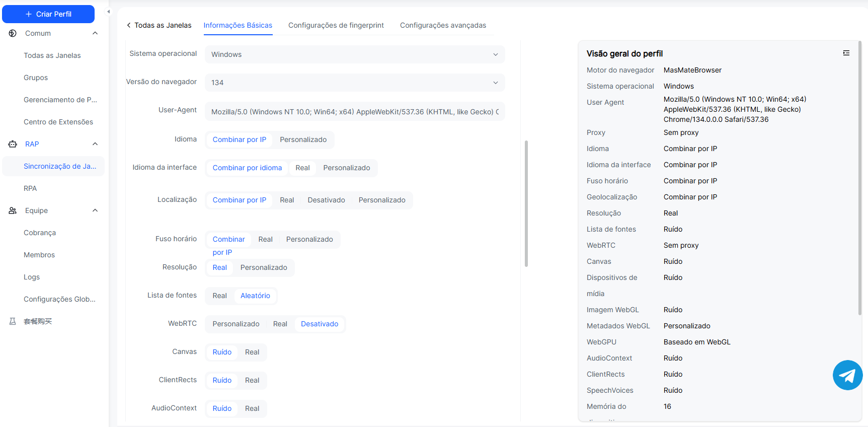This screenshot has height=427, width=868.
Task: Collapse the left sidebar arrow icon
Action: point(108,12)
